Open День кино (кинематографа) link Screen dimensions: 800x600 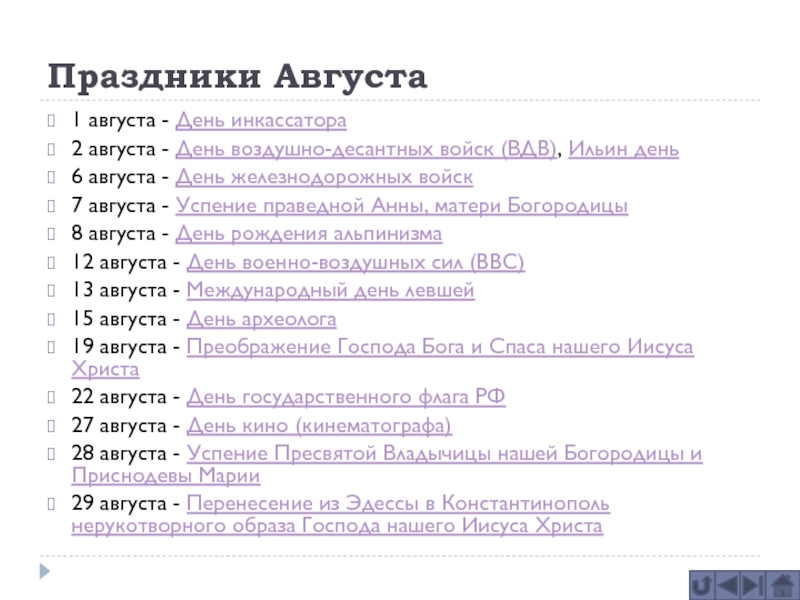[319, 426]
